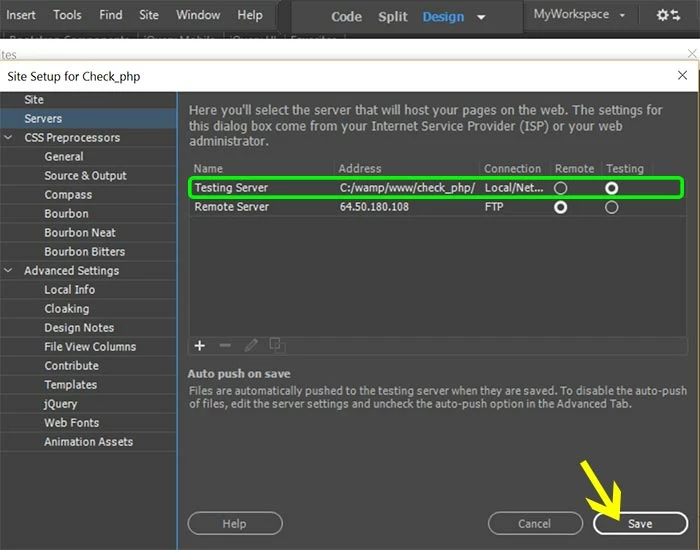Click the edit server pencil icon
This screenshot has height=550, width=700.
tap(251, 345)
